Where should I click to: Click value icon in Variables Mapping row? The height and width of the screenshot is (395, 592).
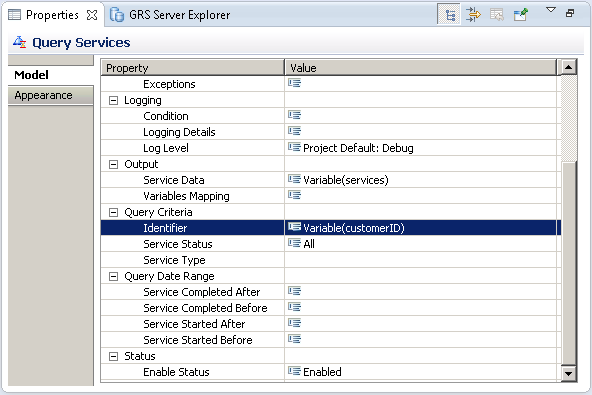click(294, 195)
